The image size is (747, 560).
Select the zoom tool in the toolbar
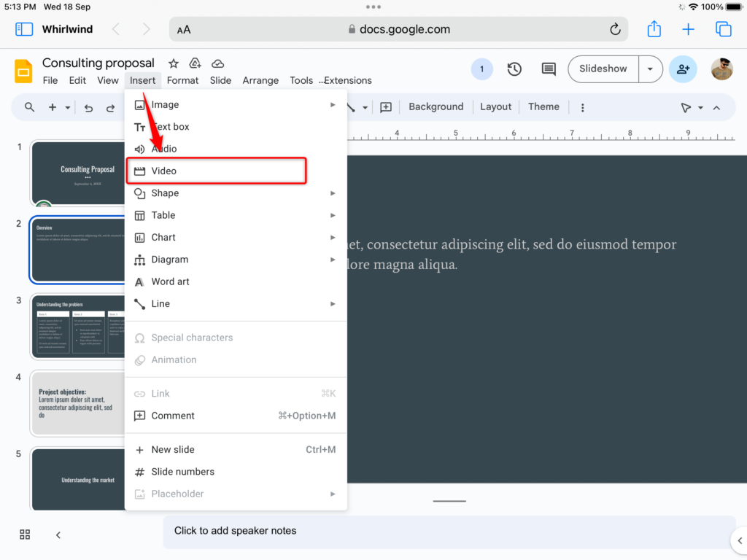pyautogui.click(x=28, y=106)
